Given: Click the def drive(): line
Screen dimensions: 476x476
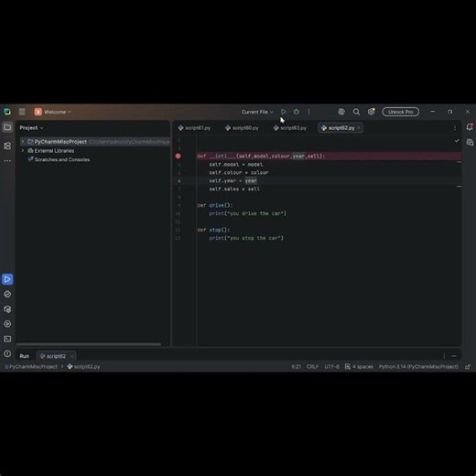Looking at the screenshot, I should (215, 206).
